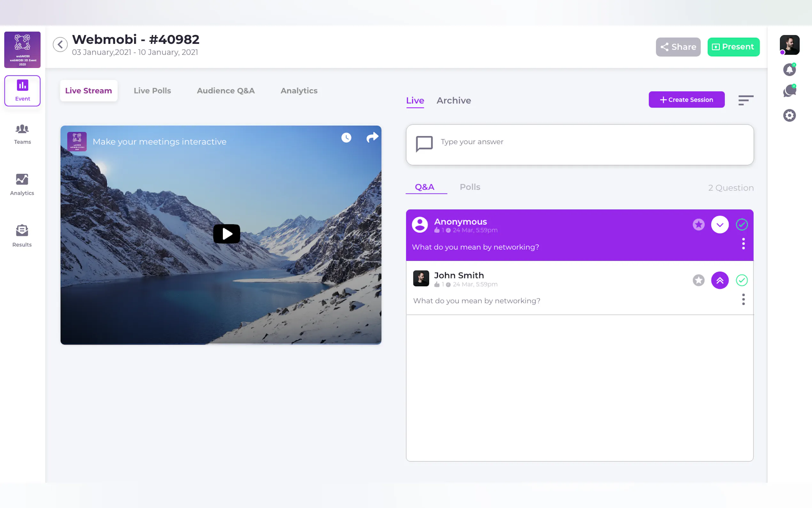Click the green Present button

(x=733, y=47)
